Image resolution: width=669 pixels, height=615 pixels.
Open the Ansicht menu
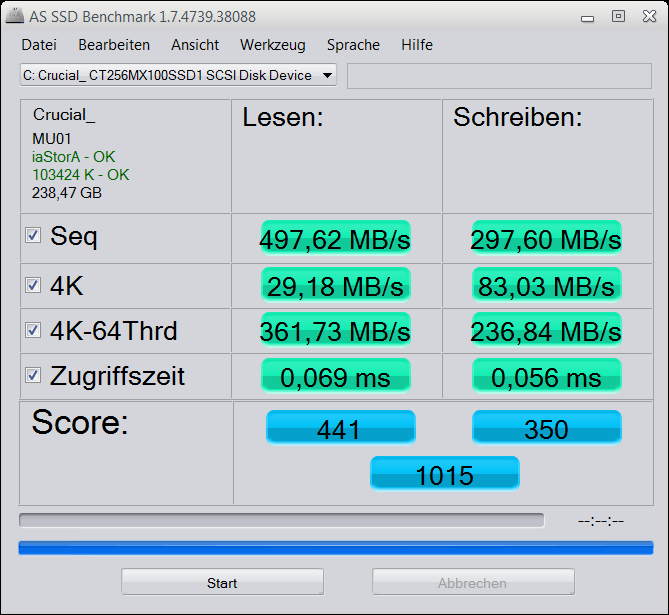coord(195,45)
